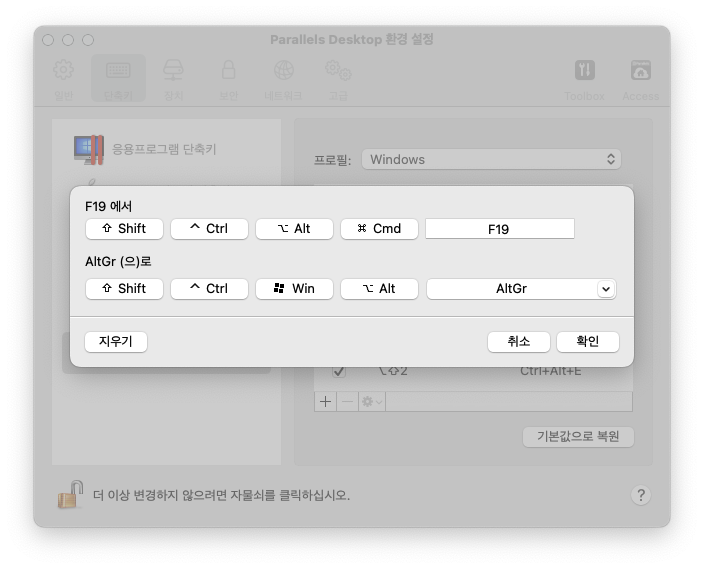This screenshot has height=569, width=704.
Task: Open the 장치 devices tab
Action: pyautogui.click(x=173, y=79)
